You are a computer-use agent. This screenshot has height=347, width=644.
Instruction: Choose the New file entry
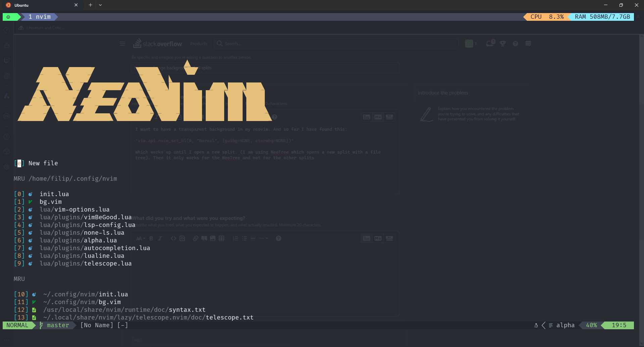tap(36, 163)
